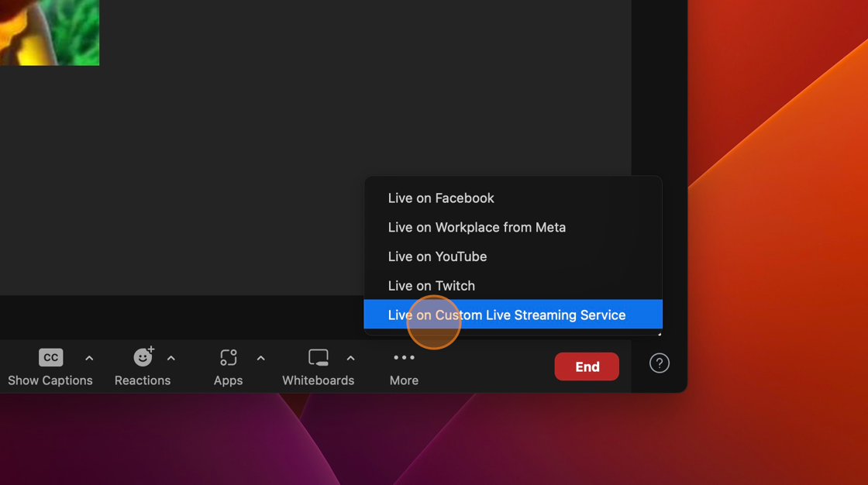Screen dimensions: 868x485
Task: Open the Apps icon in toolbar
Action: 229,358
